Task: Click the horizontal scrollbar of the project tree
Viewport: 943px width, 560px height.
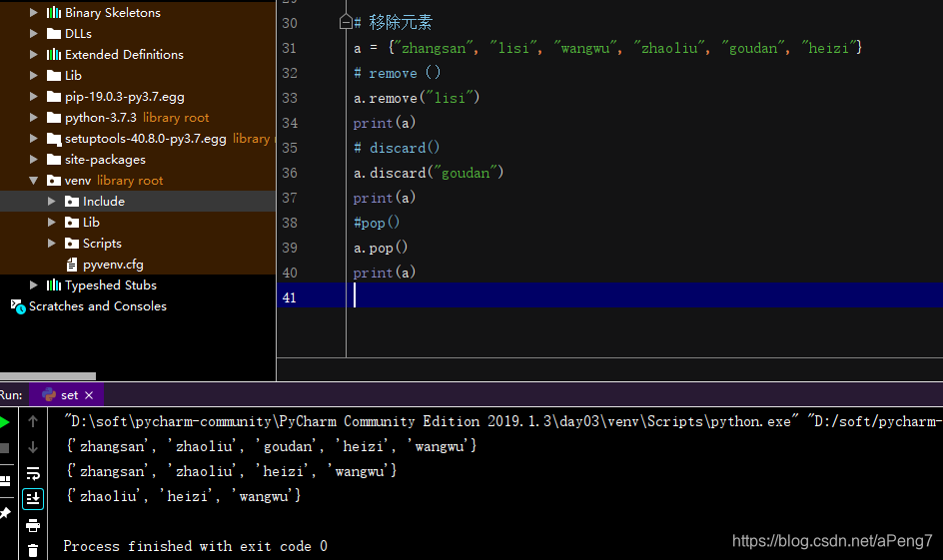Action: point(48,376)
